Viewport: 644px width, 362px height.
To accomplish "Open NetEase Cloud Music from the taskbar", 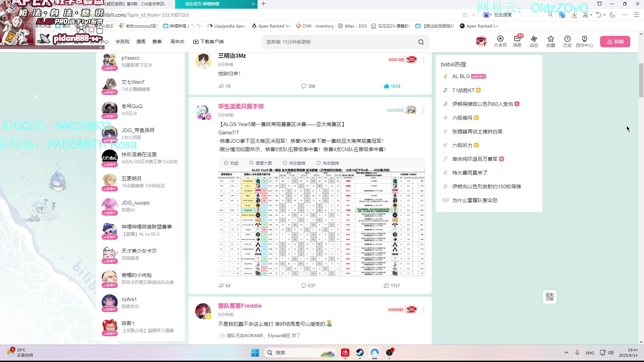I will click(x=345, y=353).
